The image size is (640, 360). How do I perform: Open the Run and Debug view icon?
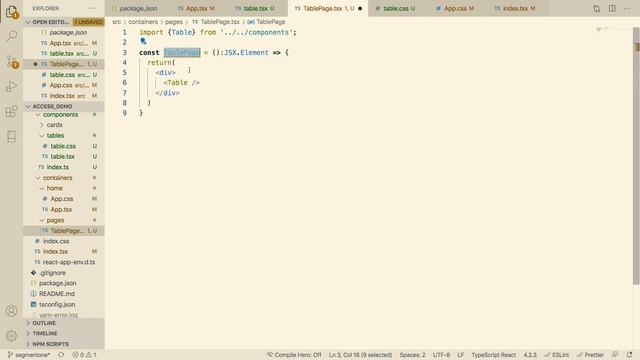[12, 87]
